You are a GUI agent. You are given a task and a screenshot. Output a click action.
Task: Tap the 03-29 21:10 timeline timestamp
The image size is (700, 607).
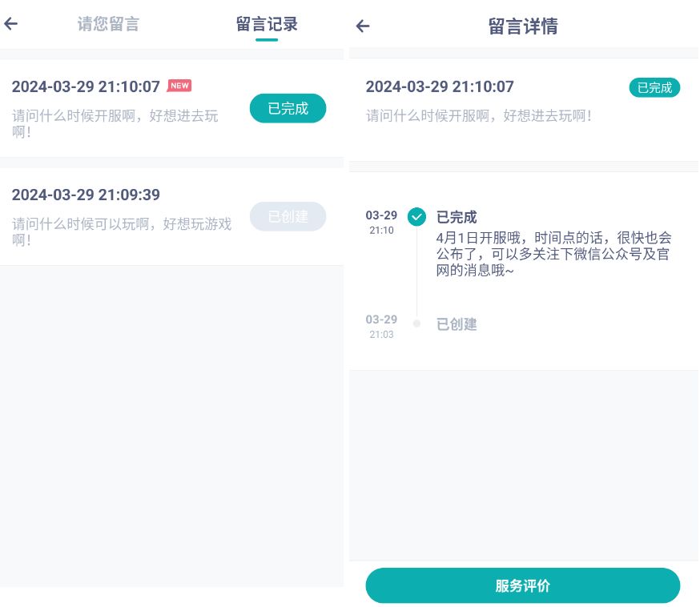pyautogui.click(x=381, y=223)
